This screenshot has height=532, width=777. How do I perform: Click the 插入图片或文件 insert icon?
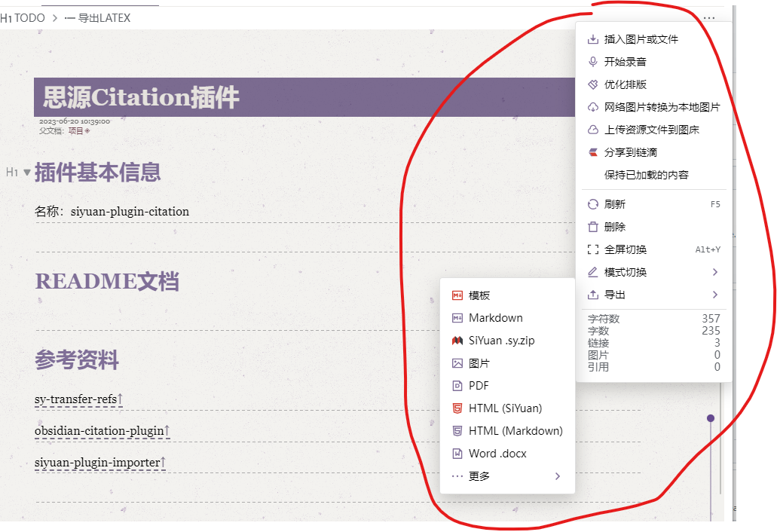[590, 39]
